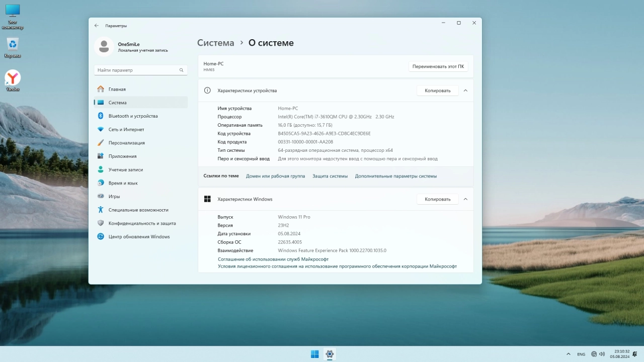Click the Windows Update sync icon
This screenshot has width=644, height=362.
[101, 237]
